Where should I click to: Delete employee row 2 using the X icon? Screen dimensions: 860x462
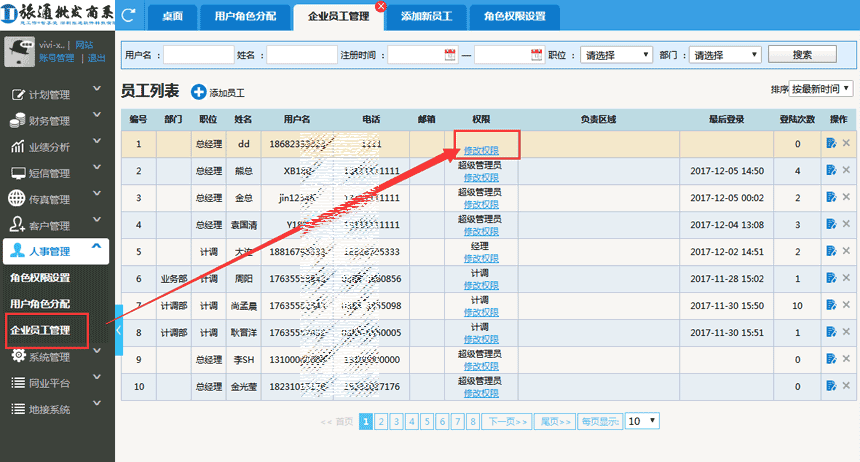click(x=846, y=171)
